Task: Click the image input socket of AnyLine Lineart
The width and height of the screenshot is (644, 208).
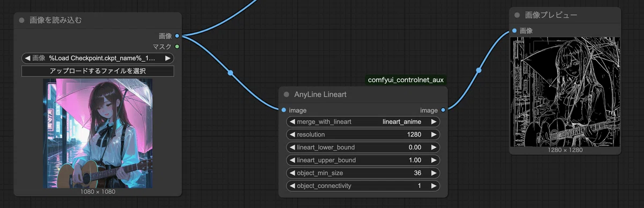Action: 284,110
